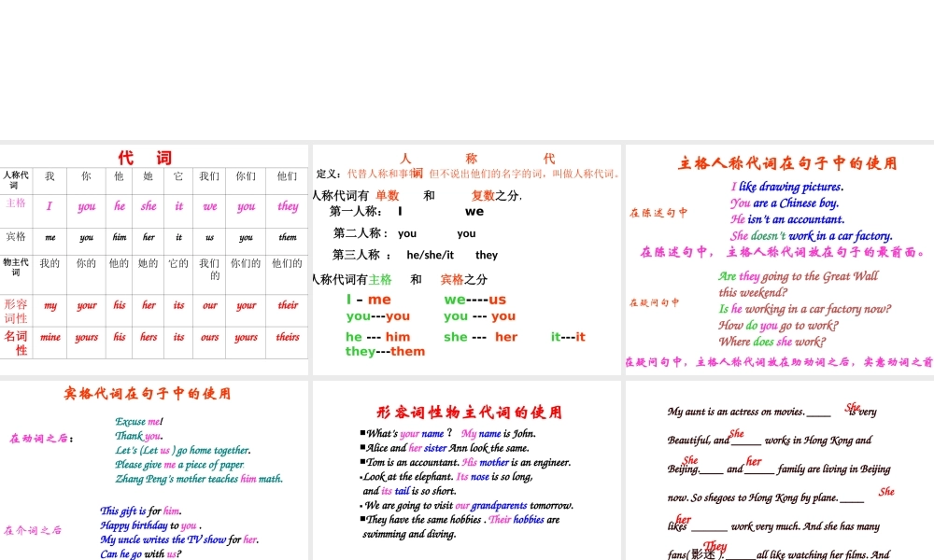Open the 人称代词 definition slide
The width and height of the screenshot is (934, 560).
point(466,259)
